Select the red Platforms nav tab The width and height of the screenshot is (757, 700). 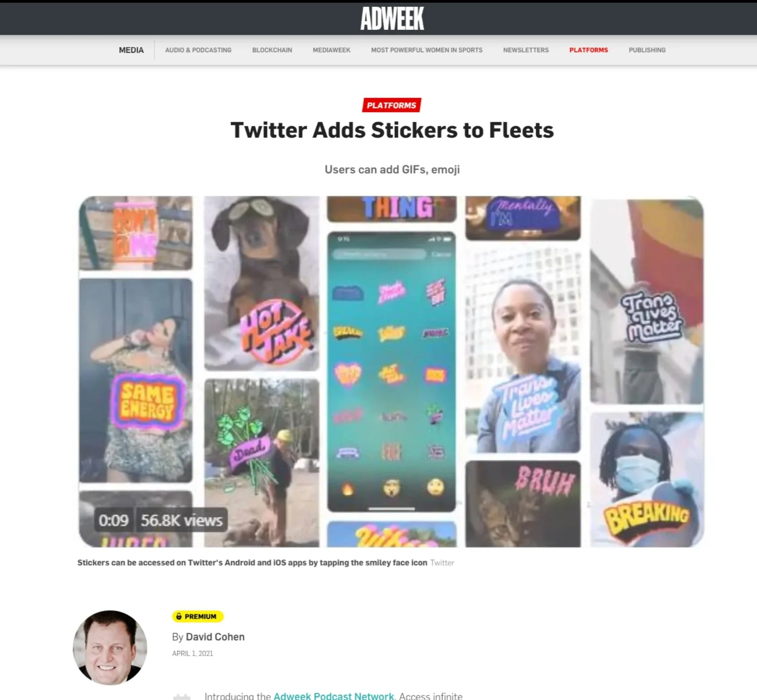pos(589,50)
